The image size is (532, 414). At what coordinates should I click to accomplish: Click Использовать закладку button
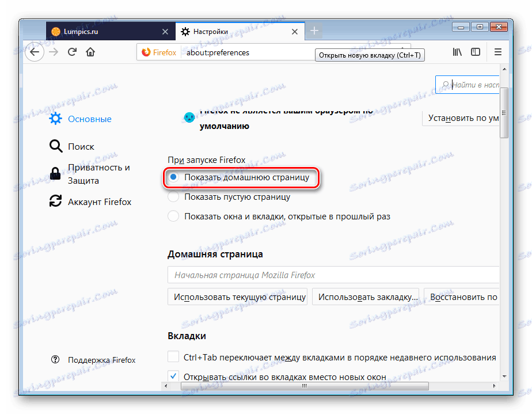pos(366,297)
